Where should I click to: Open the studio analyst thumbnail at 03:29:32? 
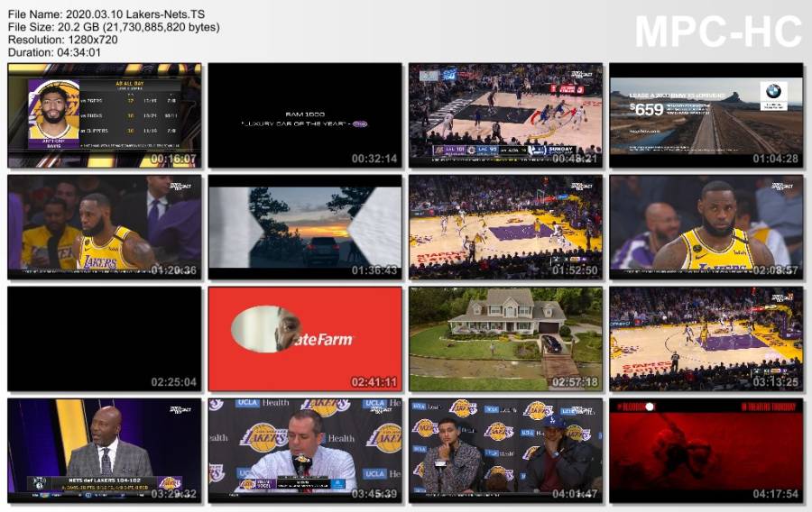104,450
